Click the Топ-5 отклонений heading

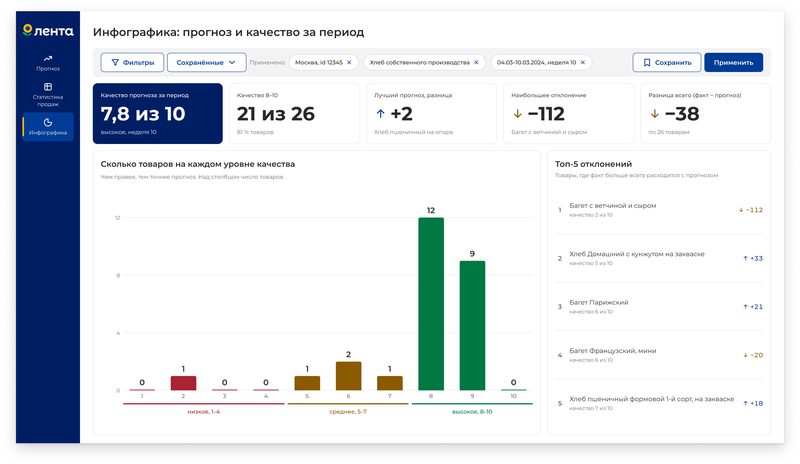tap(593, 164)
